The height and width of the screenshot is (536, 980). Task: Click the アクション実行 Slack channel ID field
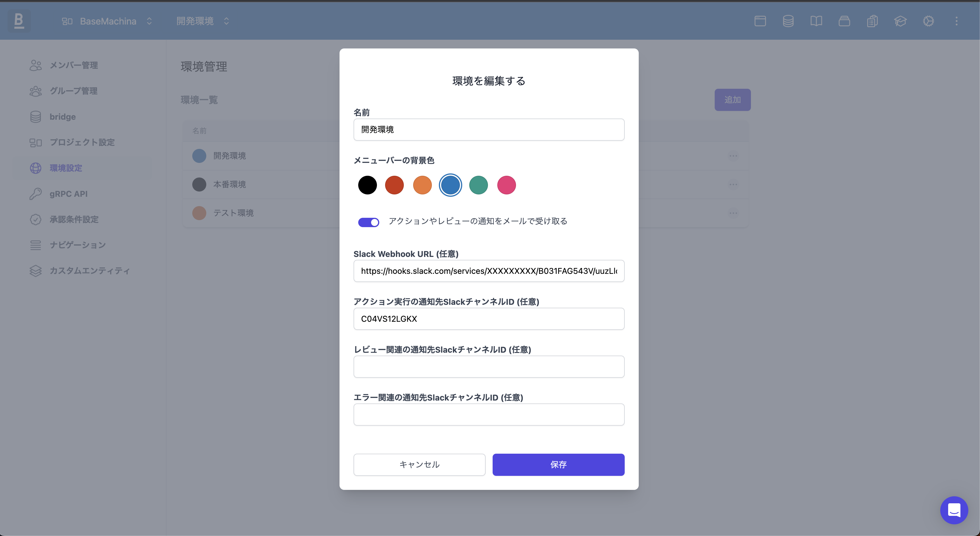tap(489, 319)
